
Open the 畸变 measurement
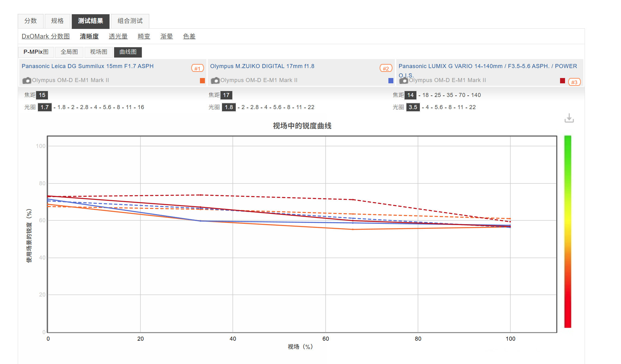144,36
